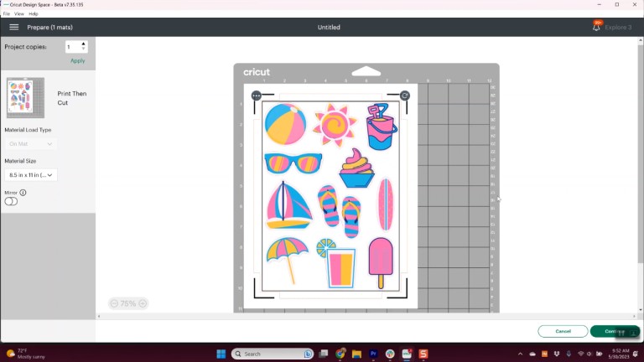The height and width of the screenshot is (362, 644).
Task: Open the OneDrive cloud tray icon
Action: (532, 354)
